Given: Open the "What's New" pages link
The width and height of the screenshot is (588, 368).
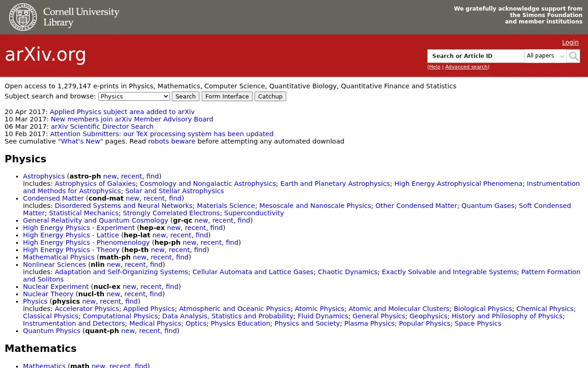Looking at the screenshot, I should [x=80, y=141].
